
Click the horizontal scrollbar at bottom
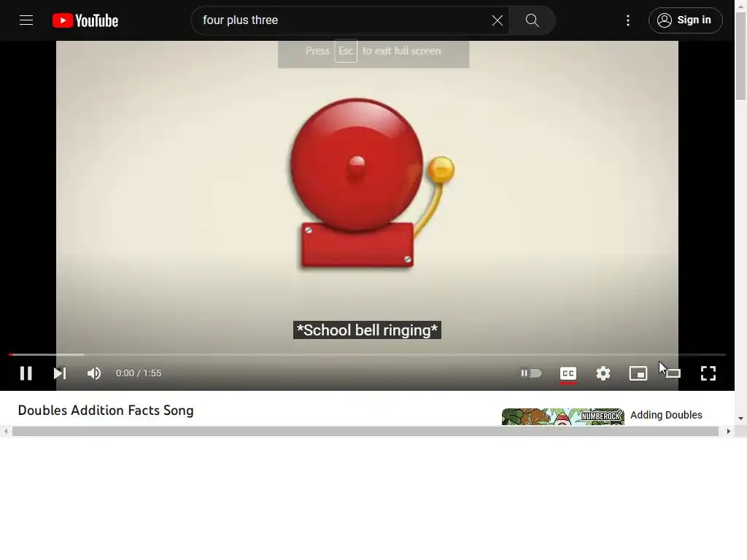pyautogui.click(x=365, y=432)
